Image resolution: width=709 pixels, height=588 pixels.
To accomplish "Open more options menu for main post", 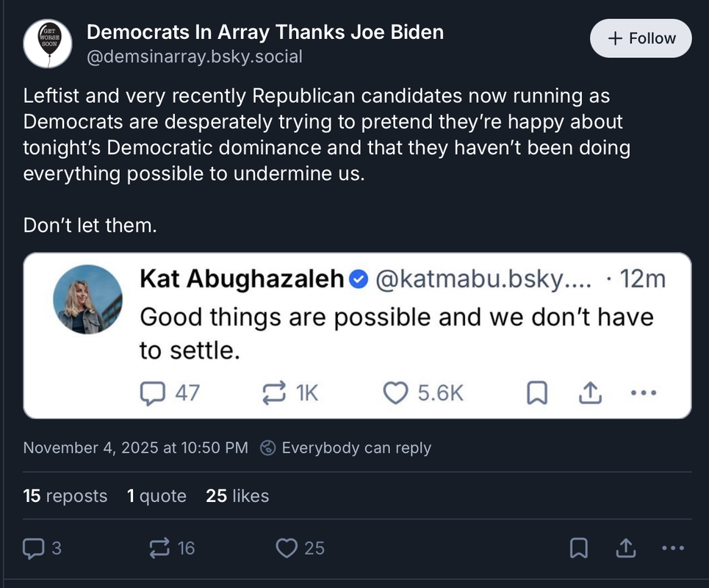I will point(672,548).
